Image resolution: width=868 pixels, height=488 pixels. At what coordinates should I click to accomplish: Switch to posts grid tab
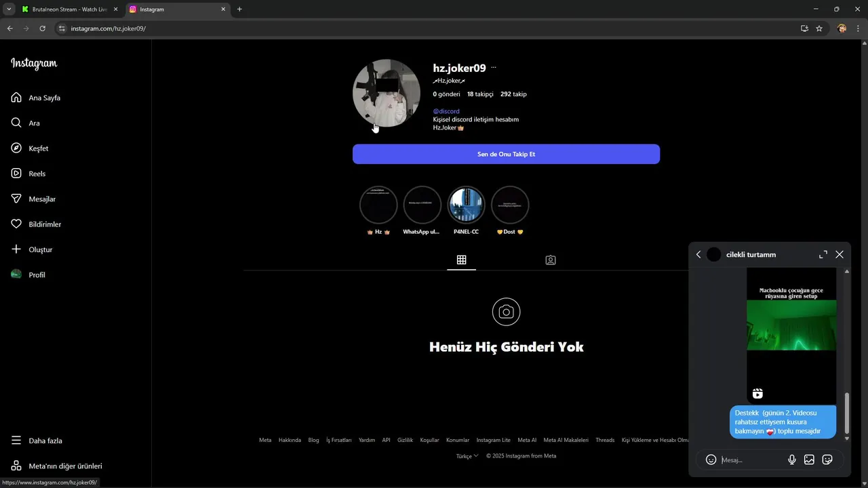click(461, 260)
